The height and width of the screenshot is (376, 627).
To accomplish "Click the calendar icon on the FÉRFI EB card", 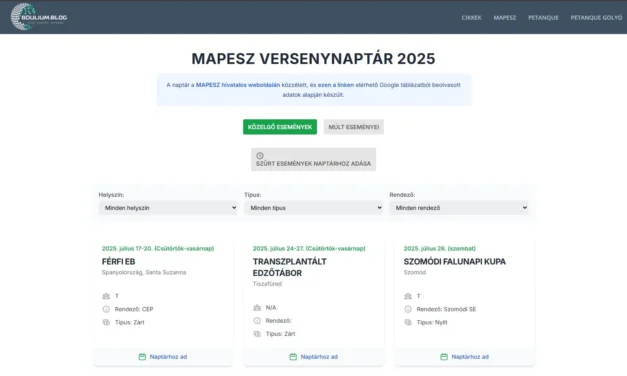I will click(x=142, y=357).
